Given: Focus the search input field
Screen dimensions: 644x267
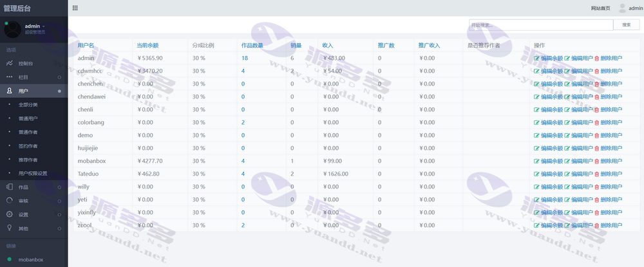Looking at the screenshot, I should pyautogui.click(x=541, y=25).
